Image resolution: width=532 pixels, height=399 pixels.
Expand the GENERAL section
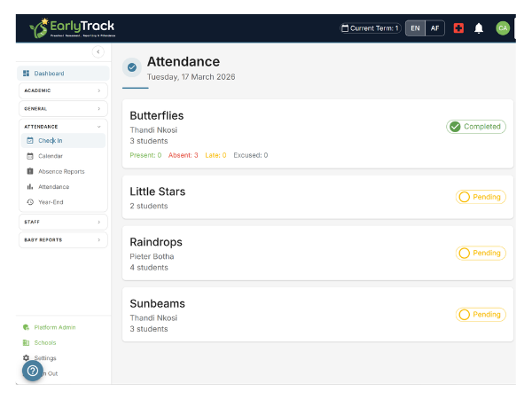(x=63, y=108)
